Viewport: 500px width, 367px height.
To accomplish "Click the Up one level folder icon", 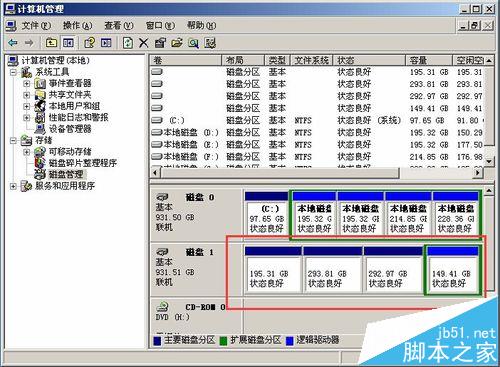I will 51,43.
